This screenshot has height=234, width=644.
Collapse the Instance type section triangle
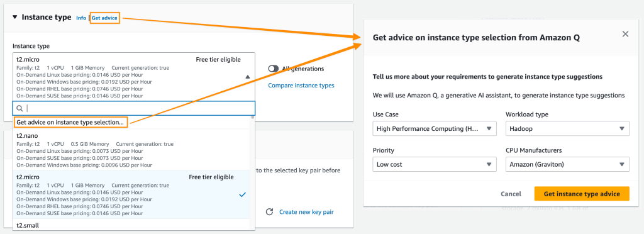coord(15,17)
